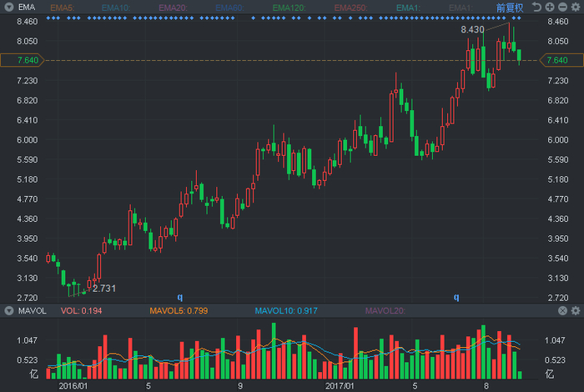Click the left 亿 volume unit label
Screen dimensions: 584x392
tap(34, 374)
